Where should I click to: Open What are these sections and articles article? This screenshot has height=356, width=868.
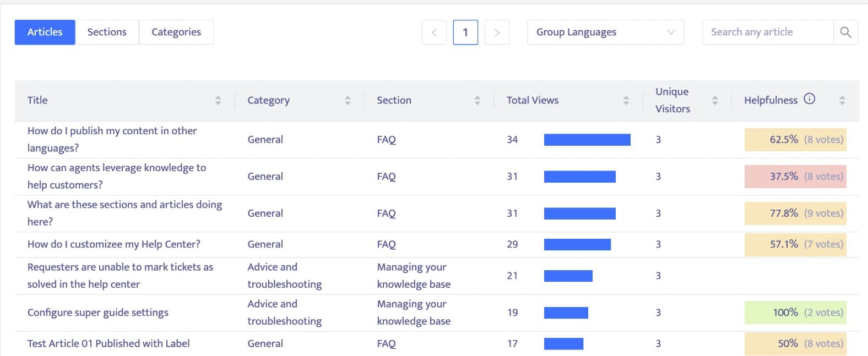point(125,213)
